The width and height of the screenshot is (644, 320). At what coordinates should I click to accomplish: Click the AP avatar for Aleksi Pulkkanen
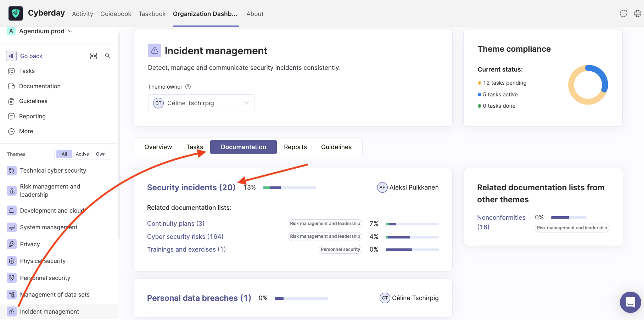coord(382,187)
